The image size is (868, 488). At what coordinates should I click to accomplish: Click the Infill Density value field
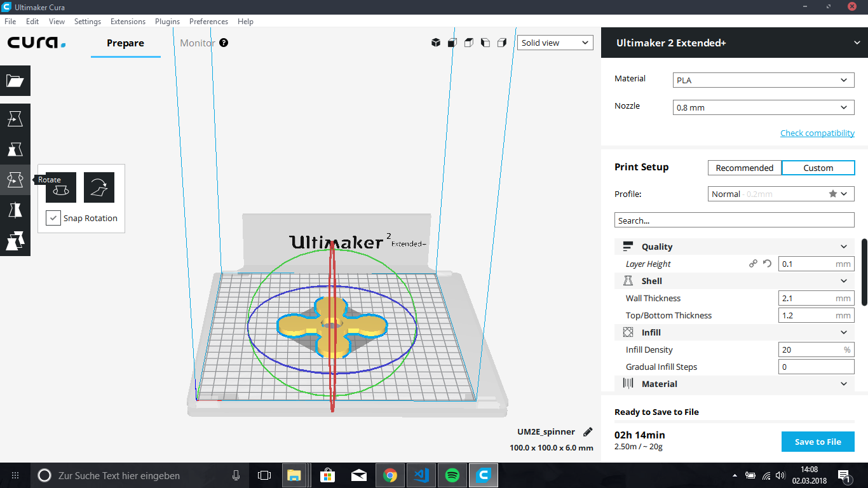817,349
